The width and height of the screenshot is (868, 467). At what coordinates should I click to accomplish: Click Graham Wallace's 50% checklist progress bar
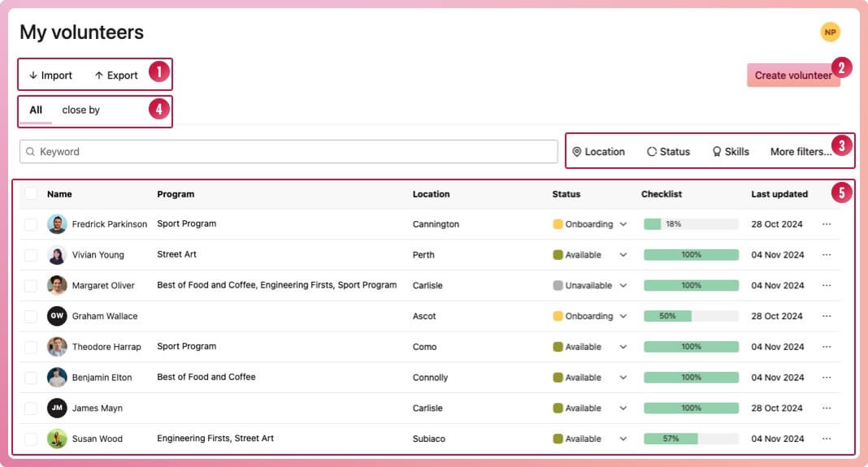691,316
